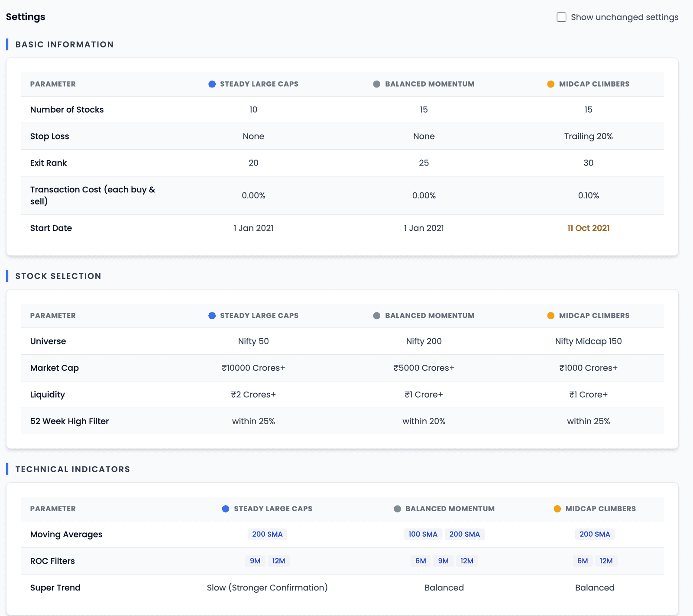Viewport: 693px width, 616px height.
Task: Click the 'Nifty 50' universe cell
Action: (x=253, y=341)
